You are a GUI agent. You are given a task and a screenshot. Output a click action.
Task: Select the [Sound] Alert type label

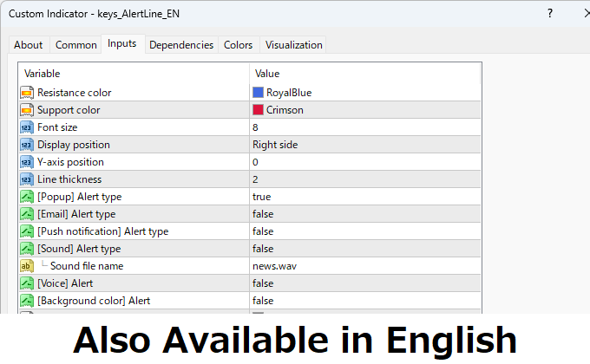80,249
